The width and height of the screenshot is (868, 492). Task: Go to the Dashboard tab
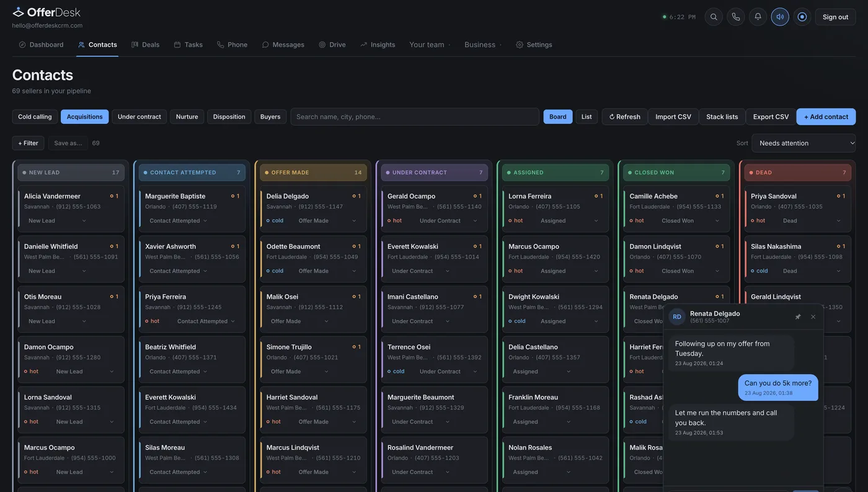(41, 45)
